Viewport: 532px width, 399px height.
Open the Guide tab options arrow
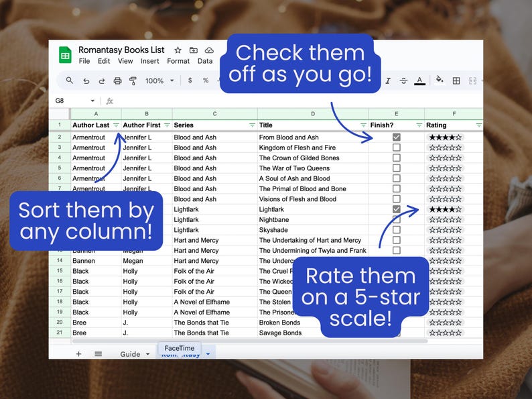pyautogui.click(x=147, y=354)
